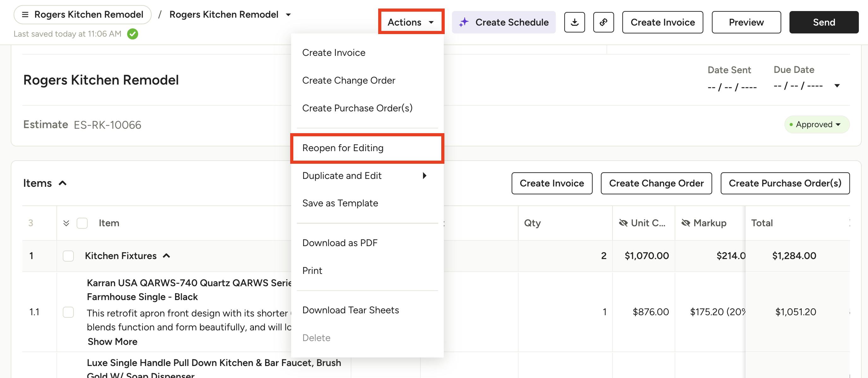Collapse the Kitchen Fixtures group chevron
The width and height of the screenshot is (868, 378).
(167, 256)
